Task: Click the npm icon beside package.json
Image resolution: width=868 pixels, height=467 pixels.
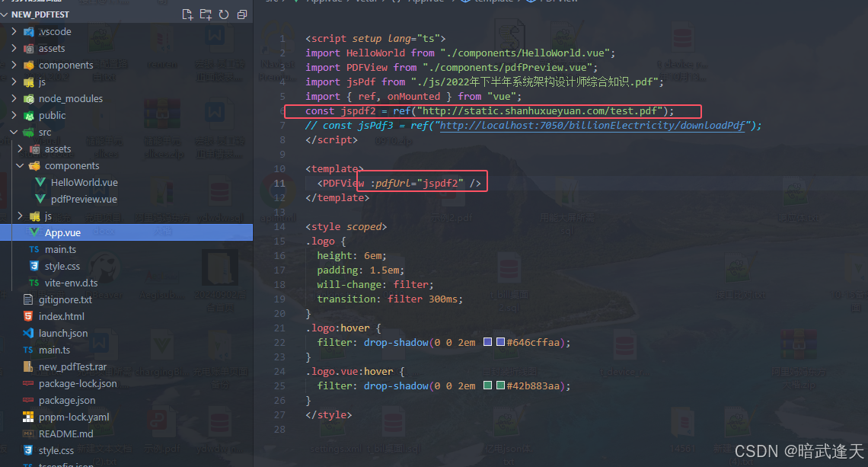Action: tap(27, 400)
